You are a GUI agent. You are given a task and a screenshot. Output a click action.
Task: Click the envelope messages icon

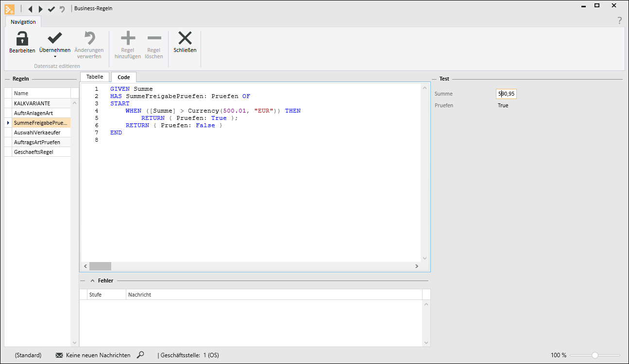59,355
